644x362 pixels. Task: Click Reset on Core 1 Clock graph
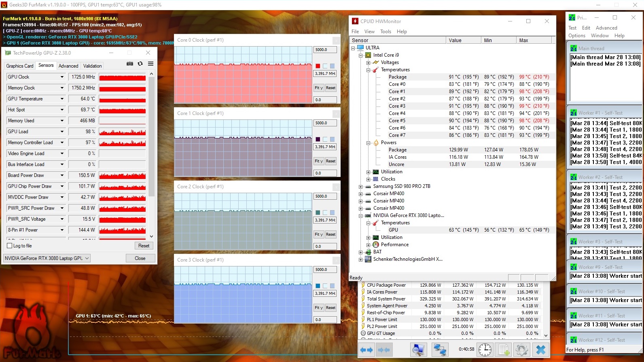330,161
